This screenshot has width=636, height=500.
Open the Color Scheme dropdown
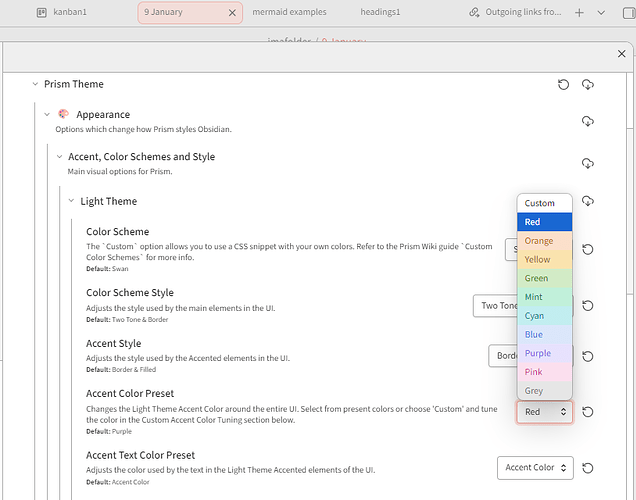click(511, 249)
